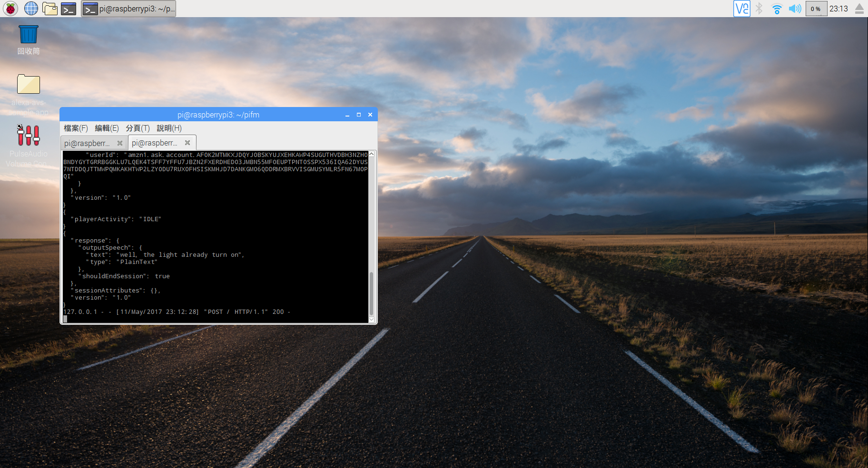Viewport: 868px width, 468px height.
Task: Click the "type": "PlainText" line
Action: click(121, 262)
